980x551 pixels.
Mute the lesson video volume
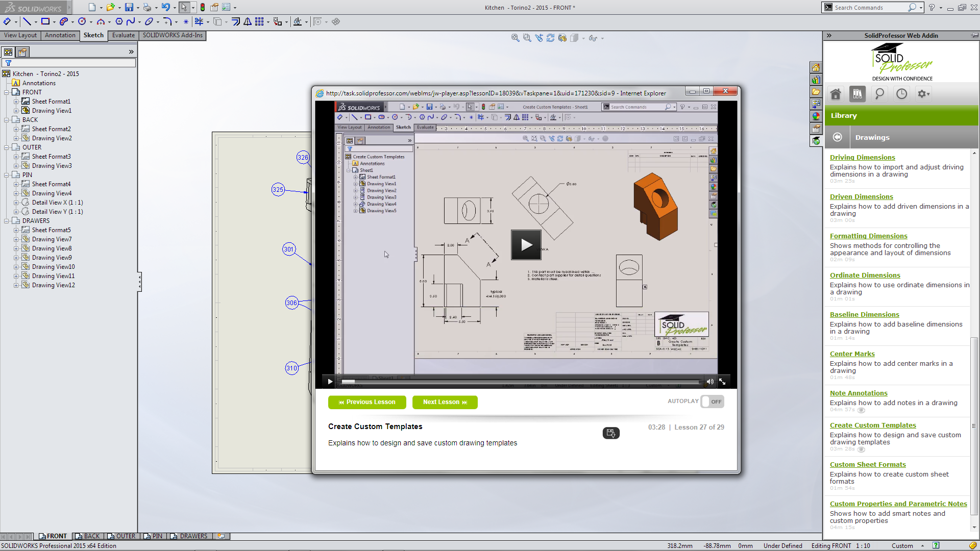(710, 382)
